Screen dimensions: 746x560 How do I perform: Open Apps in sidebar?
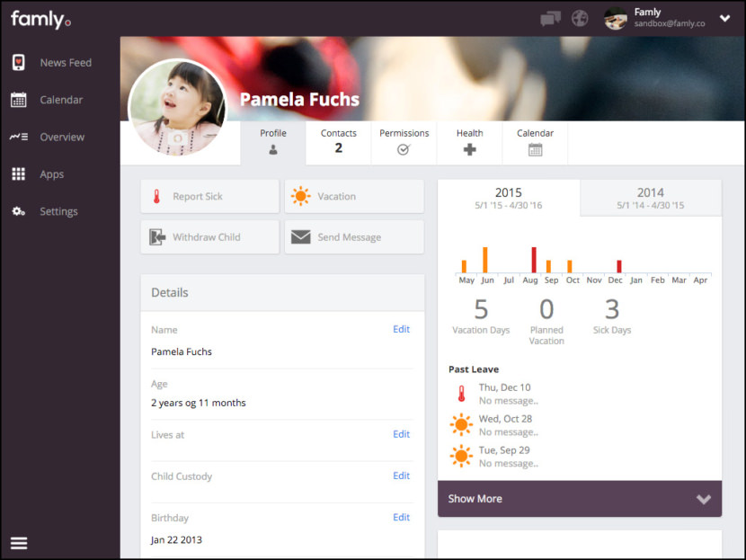click(x=52, y=174)
